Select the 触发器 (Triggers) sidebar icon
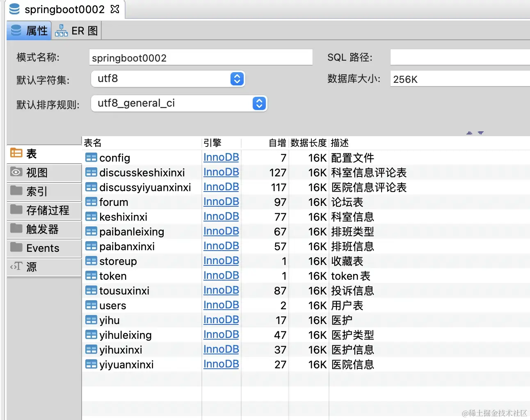Viewport: 530px width, 420px height. 16,229
